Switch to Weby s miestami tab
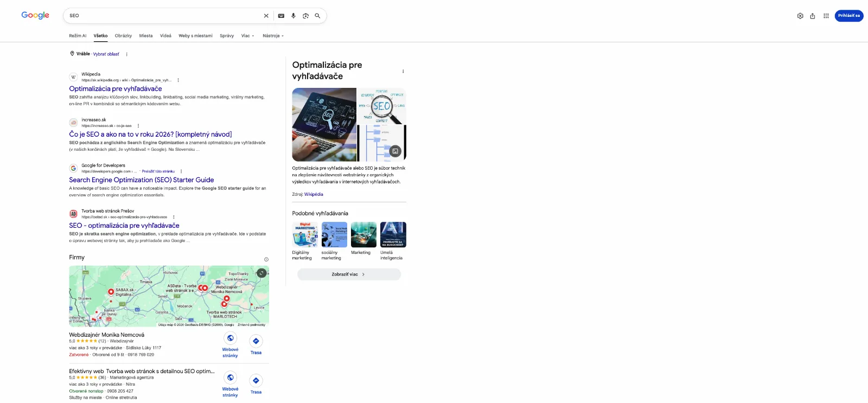This screenshot has height=403, width=868. coord(195,36)
